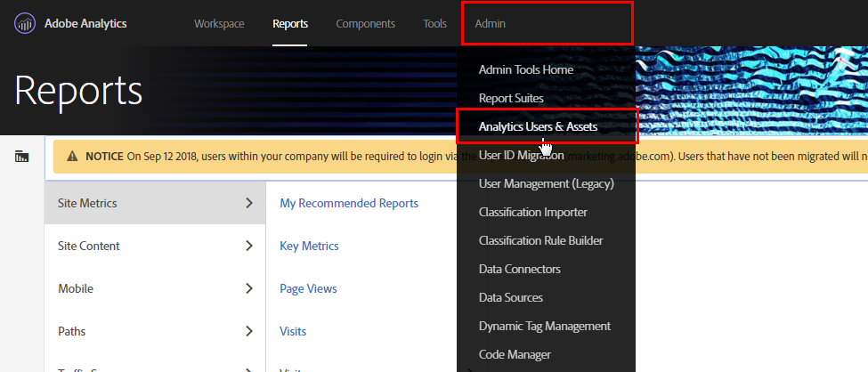Select the Reports tab

[290, 24]
